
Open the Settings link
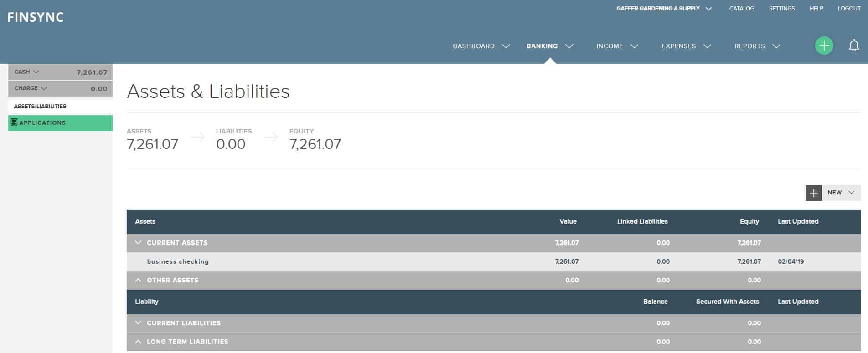click(x=782, y=9)
